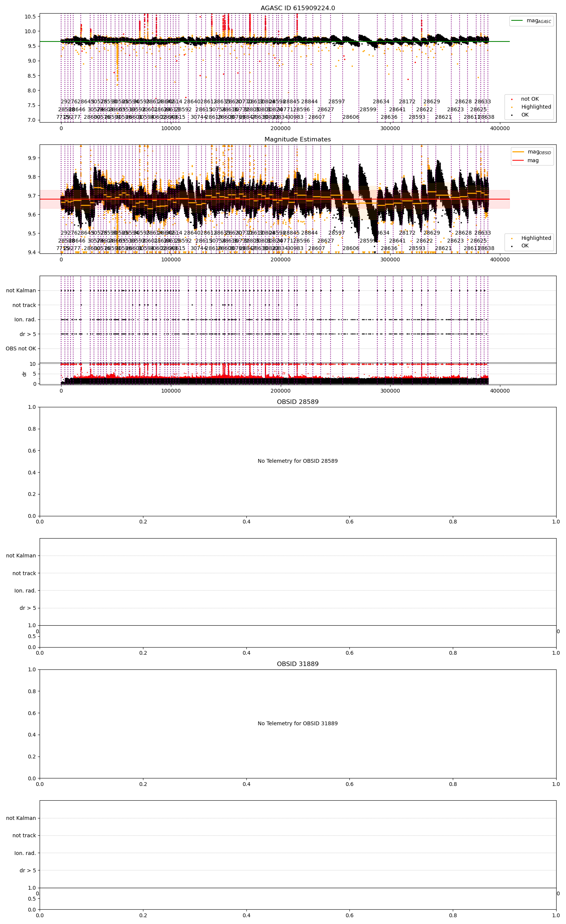Click the 'dr' axis label of the flags plot
The height and width of the screenshot is (924, 566).
(x=24, y=374)
